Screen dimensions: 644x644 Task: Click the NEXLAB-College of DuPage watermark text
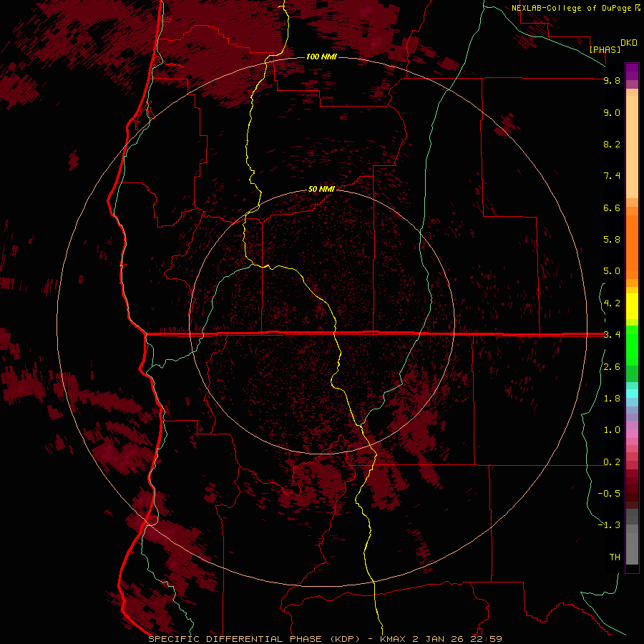click(572, 8)
